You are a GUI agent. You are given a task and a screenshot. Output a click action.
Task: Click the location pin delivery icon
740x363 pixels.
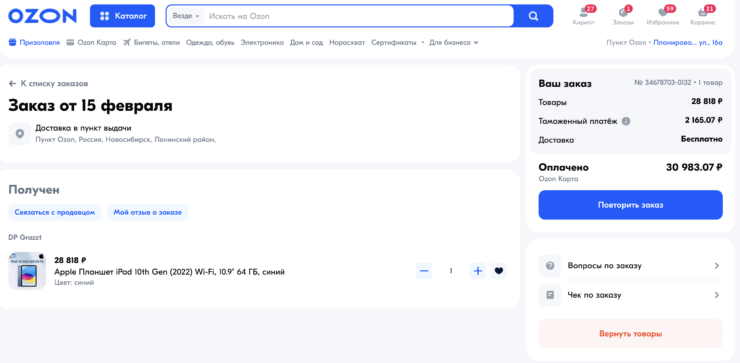20,134
